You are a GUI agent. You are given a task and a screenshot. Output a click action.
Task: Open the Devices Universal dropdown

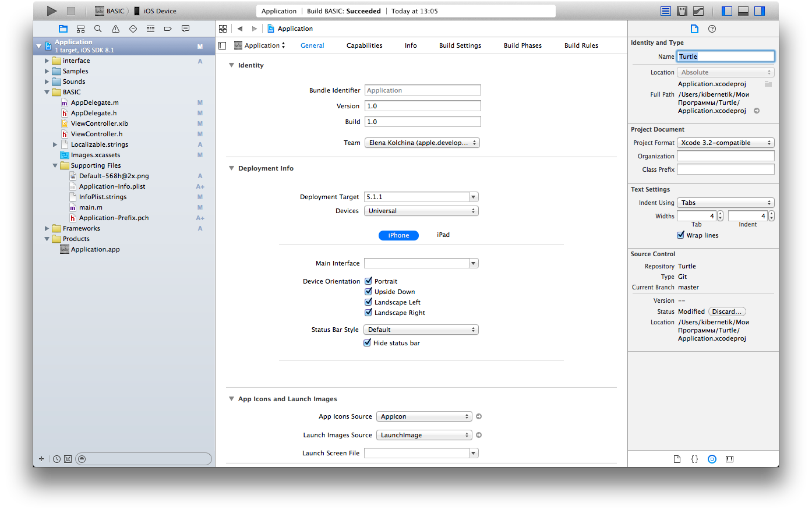(421, 211)
